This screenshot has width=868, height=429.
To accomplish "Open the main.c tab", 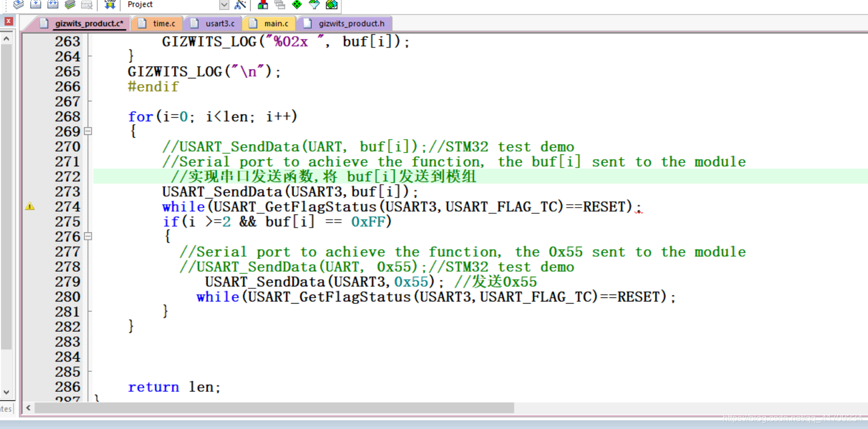I will coord(270,23).
